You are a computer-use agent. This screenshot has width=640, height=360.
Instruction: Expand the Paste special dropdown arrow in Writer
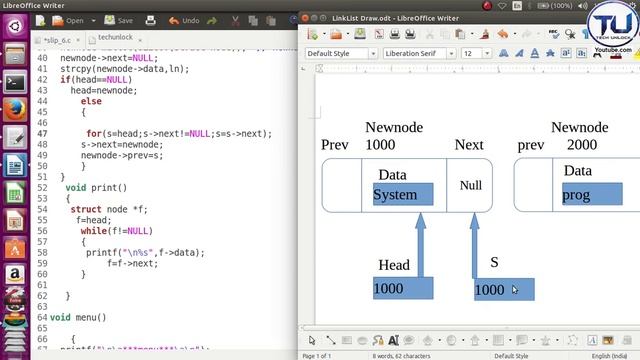pyautogui.click(x=472, y=34)
